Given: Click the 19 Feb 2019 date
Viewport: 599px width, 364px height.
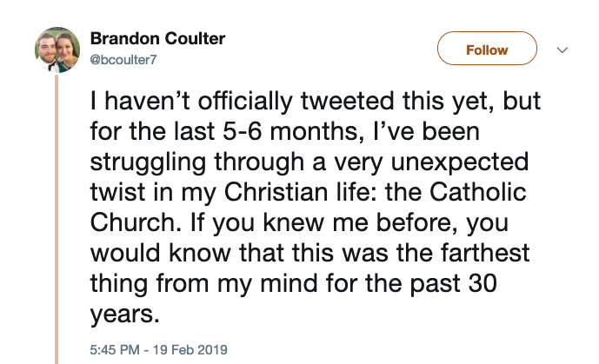Looking at the screenshot, I should tap(190, 349).
